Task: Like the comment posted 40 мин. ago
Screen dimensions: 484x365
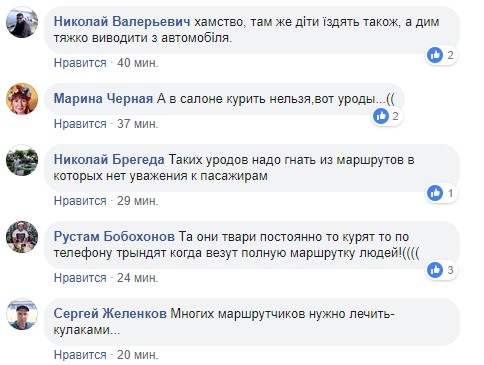Action: tap(80, 63)
